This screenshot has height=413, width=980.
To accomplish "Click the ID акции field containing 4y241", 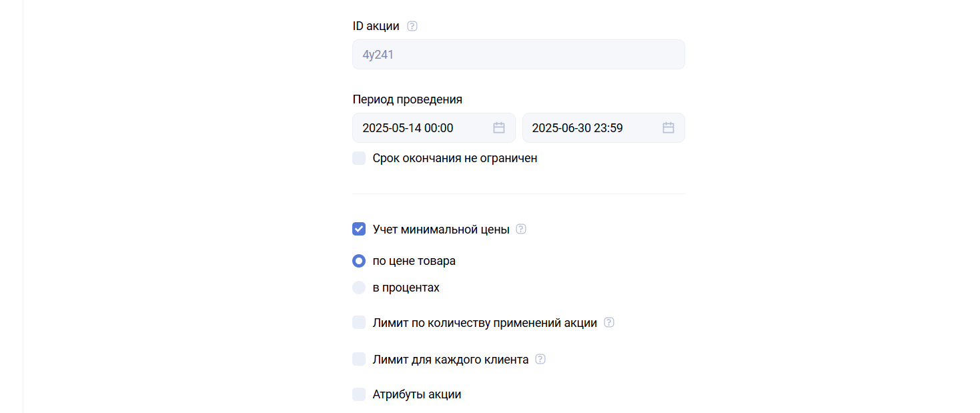I will point(518,55).
